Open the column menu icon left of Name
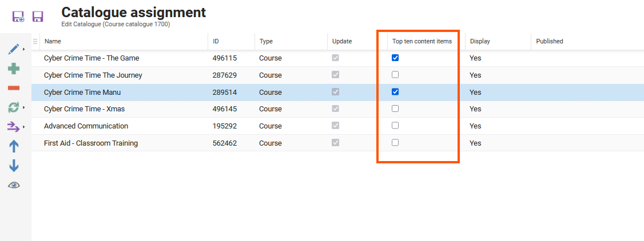644x241 pixels. [35, 41]
